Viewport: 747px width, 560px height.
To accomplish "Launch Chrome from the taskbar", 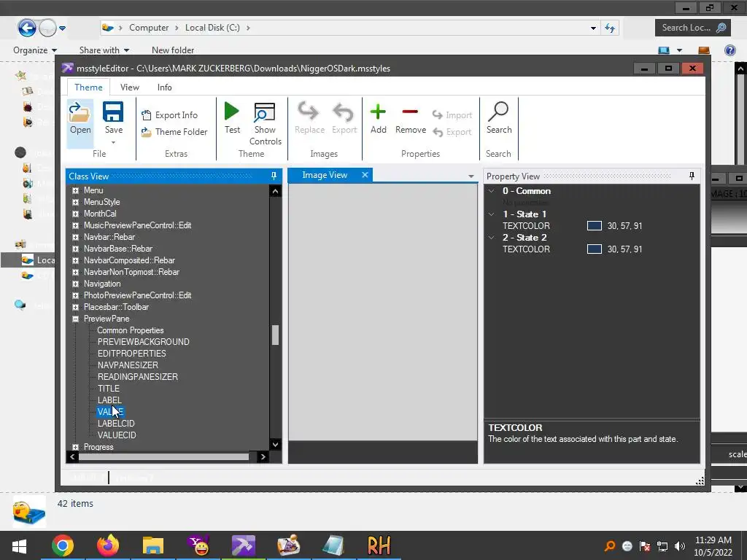I will 63,545.
